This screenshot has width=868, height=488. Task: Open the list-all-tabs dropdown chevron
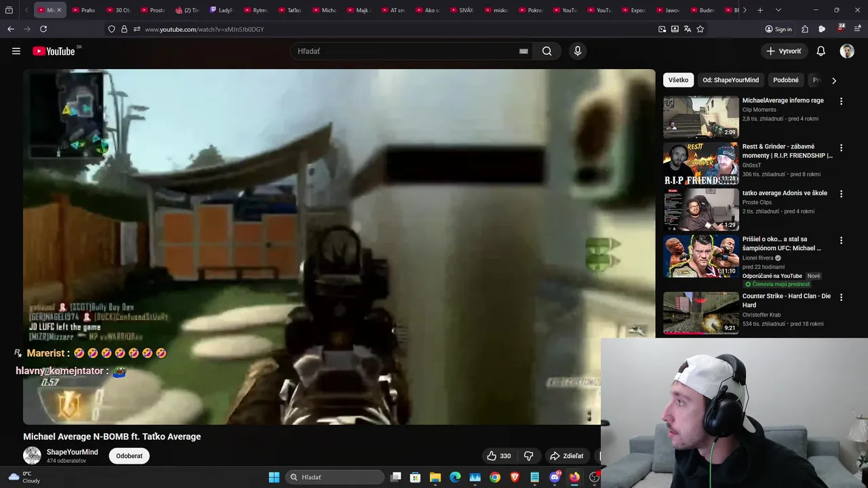pos(778,10)
